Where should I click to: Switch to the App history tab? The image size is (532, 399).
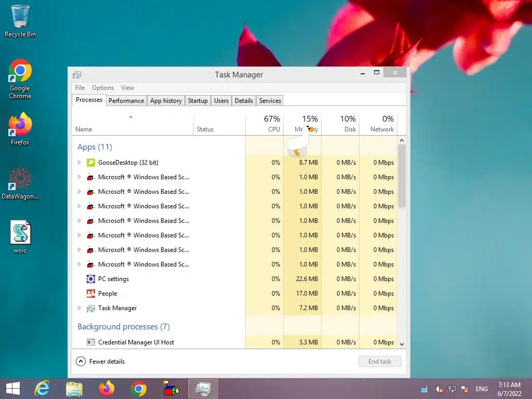point(166,101)
